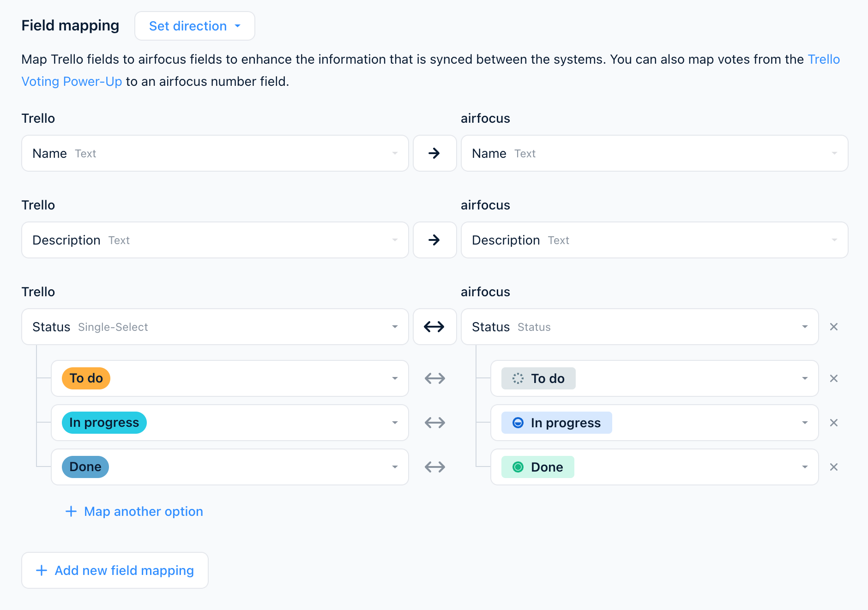This screenshot has width=868, height=610.
Task: Remove the In progress option mapping
Action: [x=834, y=423]
